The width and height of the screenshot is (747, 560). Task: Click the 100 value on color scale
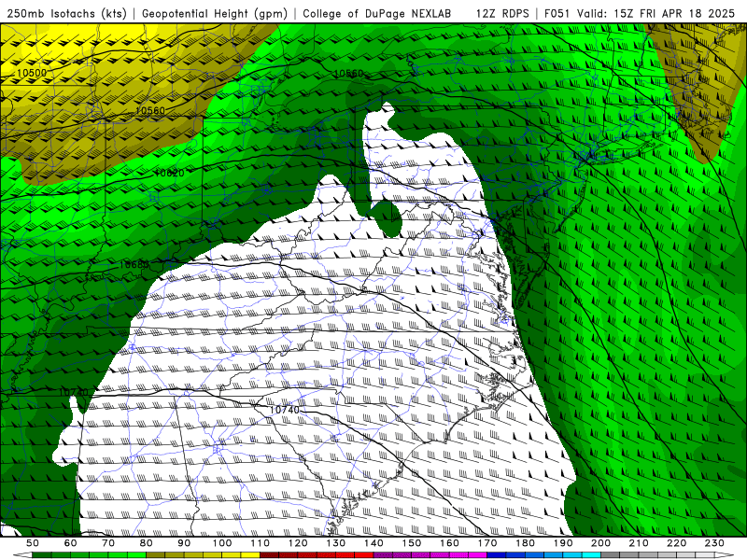pyautogui.click(x=222, y=543)
